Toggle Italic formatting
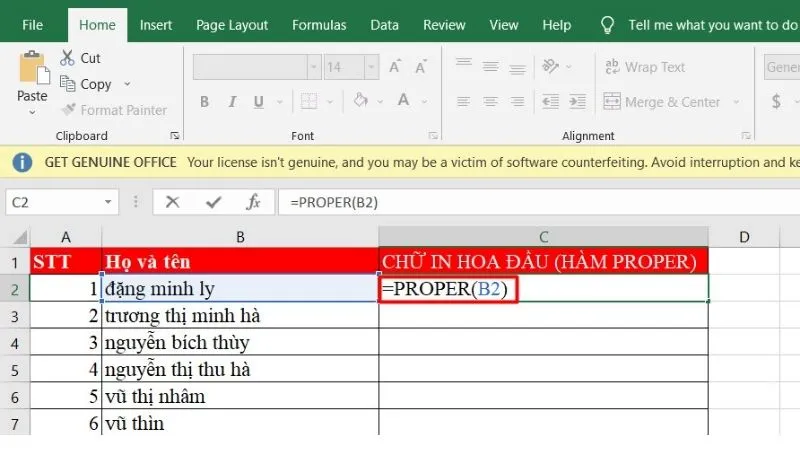The image size is (800, 450). [x=232, y=102]
